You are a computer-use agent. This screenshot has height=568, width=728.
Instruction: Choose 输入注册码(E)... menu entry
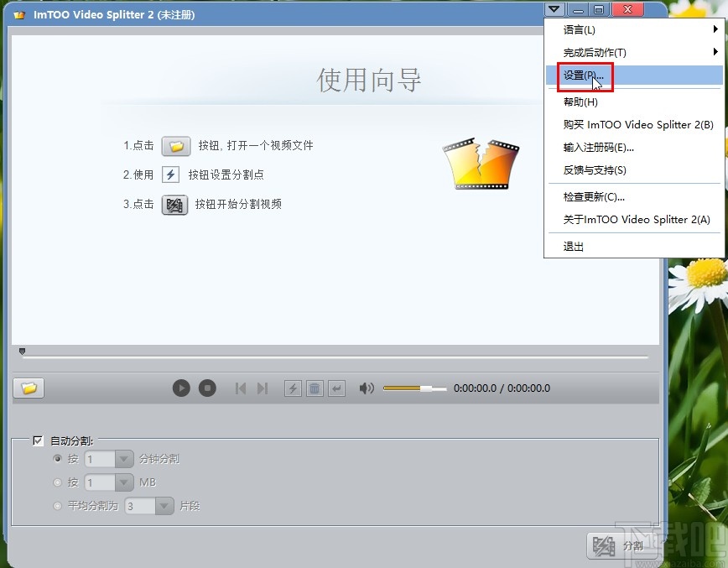635,147
